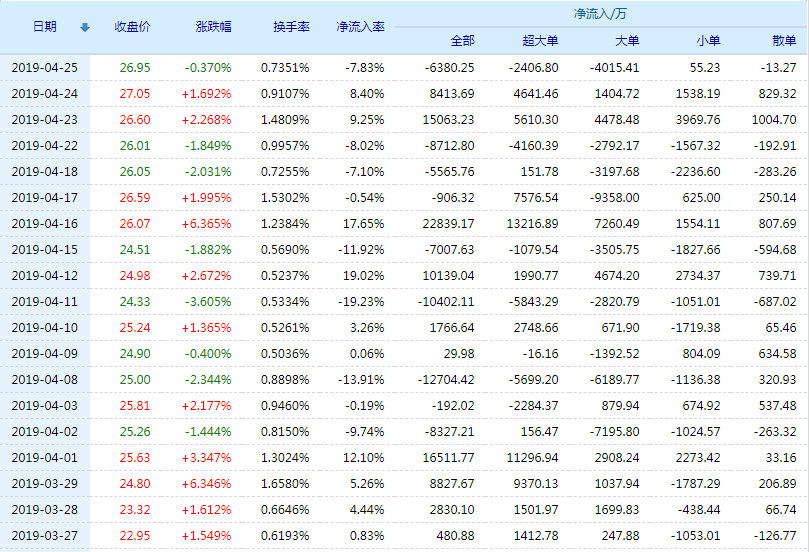Screen dimensions: 809x552
Task: Select date cell 2019-04-25
Action: coord(44,68)
